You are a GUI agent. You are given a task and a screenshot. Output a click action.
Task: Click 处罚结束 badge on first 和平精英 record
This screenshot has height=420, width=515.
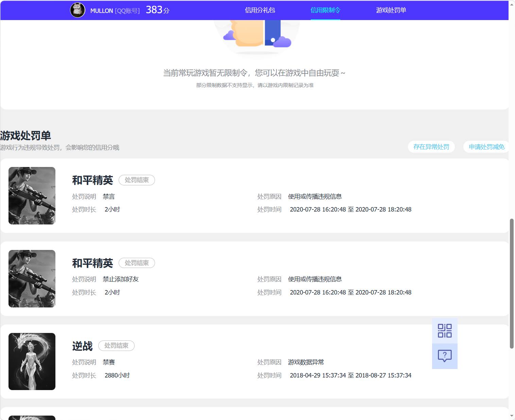click(x=137, y=180)
